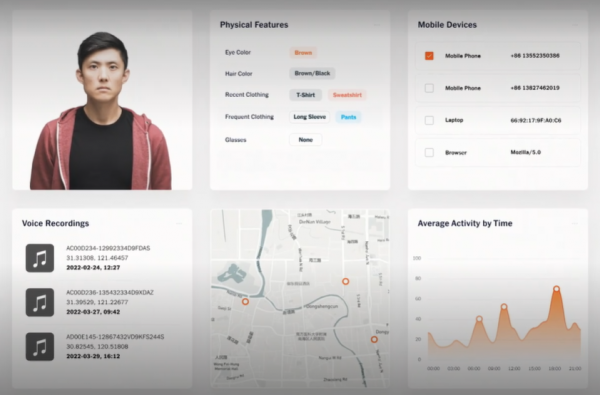Select the 09:00-12:00 activity peak point
Image resolution: width=600 pixels, height=395 pixels.
click(x=504, y=307)
